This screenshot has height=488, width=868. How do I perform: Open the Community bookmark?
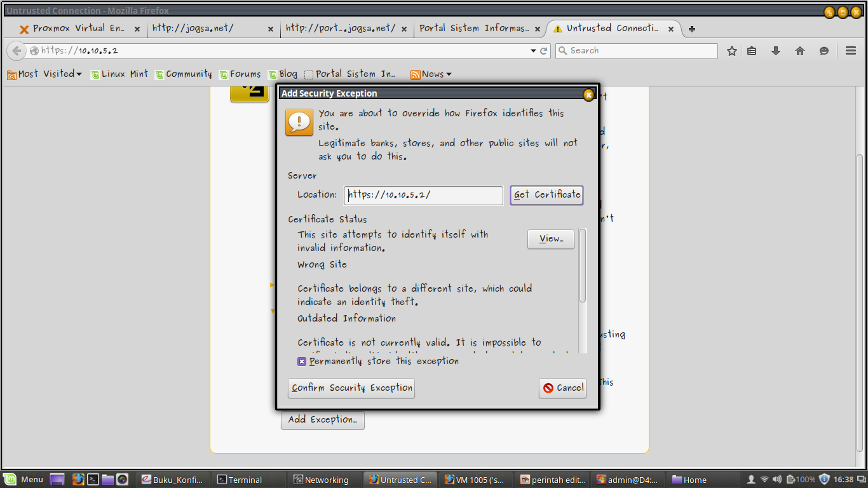pos(184,74)
